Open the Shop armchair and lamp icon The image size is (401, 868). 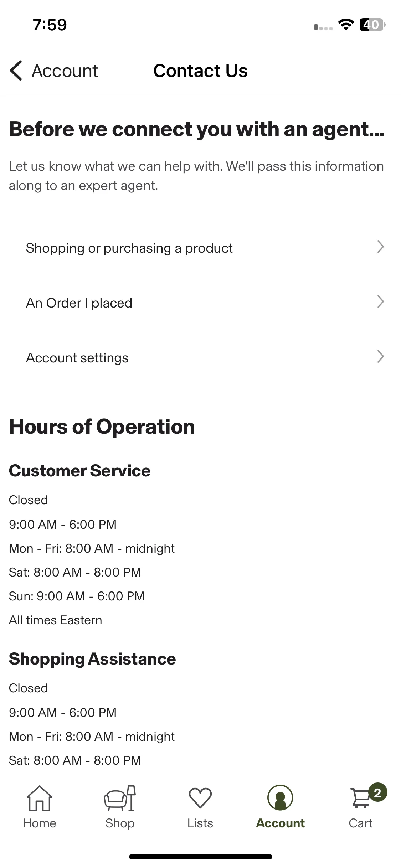pos(120,798)
